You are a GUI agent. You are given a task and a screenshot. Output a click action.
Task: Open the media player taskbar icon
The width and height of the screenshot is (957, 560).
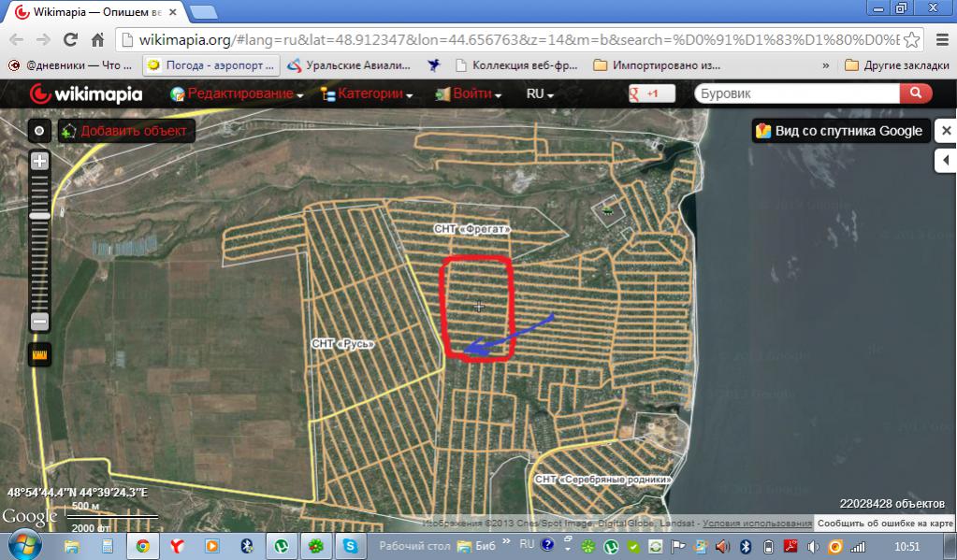212,545
